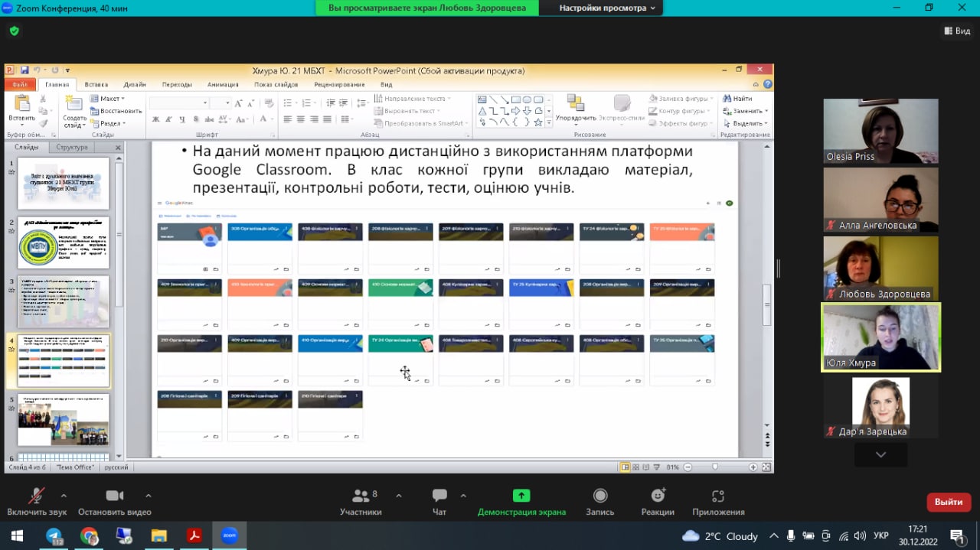Expand participants options arrow
This screenshot has height=550, width=980.
(x=398, y=496)
